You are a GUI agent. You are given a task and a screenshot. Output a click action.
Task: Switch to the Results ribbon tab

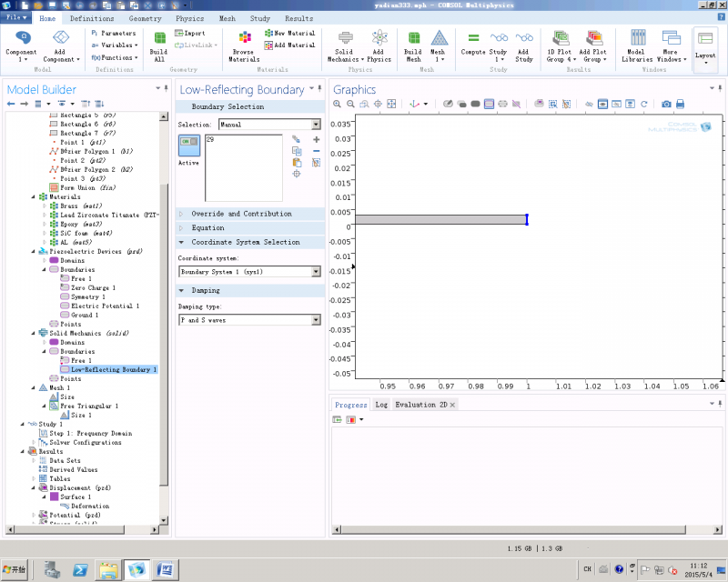tap(298, 18)
